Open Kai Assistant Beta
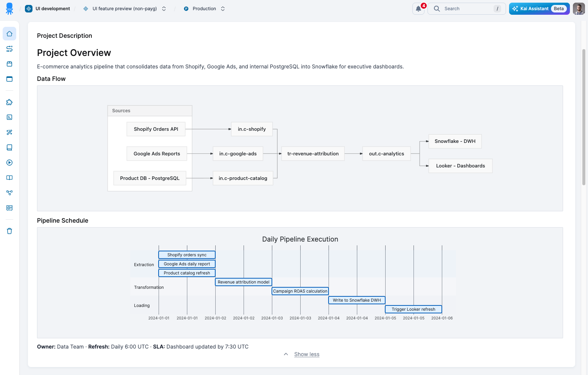This screenshot has width=588, height=375. pos(539,9)
